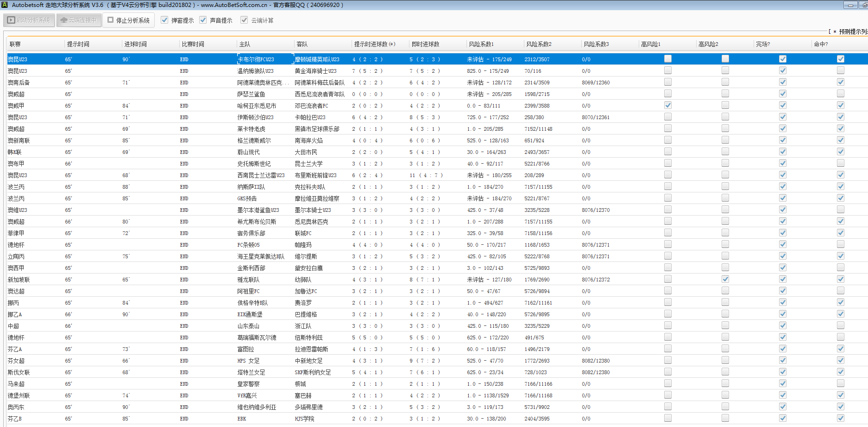This screenshot has height=427, width=868.
Task: Click the Autobetsoft app icon in title bar
Action: point(5,5)
